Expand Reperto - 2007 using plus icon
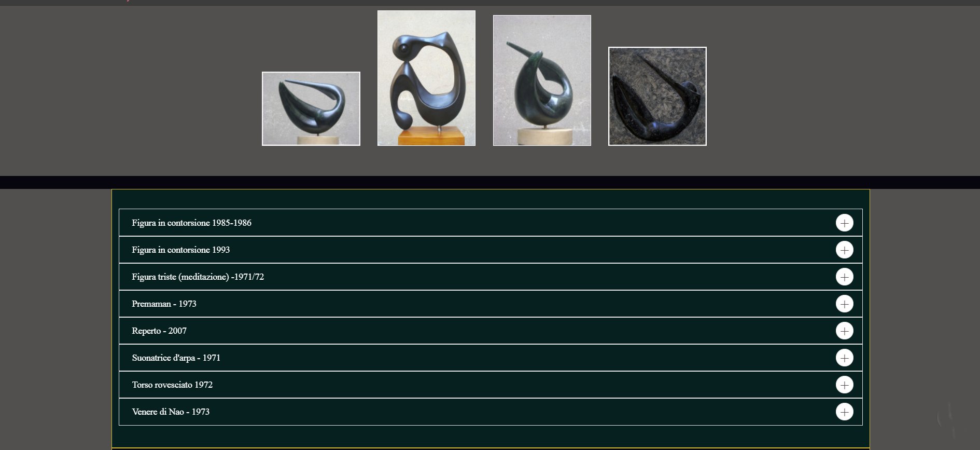Screen dimensions: 980x450 [844, 331]
